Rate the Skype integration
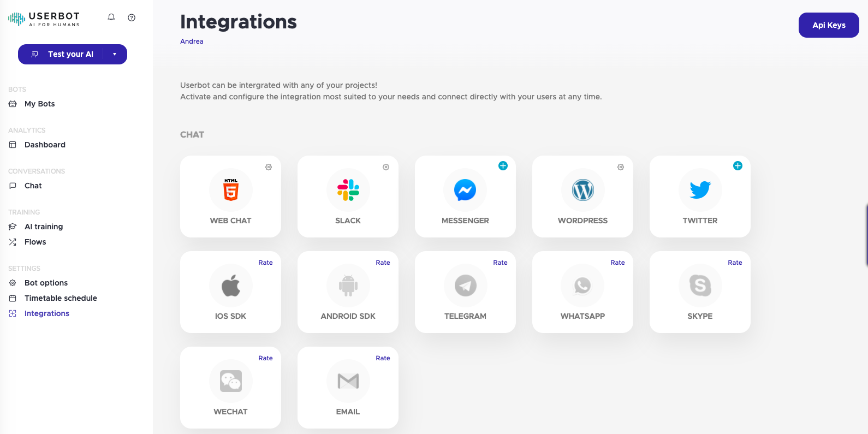The width and height of the screenshot is (868, 434). coord(735,263)
